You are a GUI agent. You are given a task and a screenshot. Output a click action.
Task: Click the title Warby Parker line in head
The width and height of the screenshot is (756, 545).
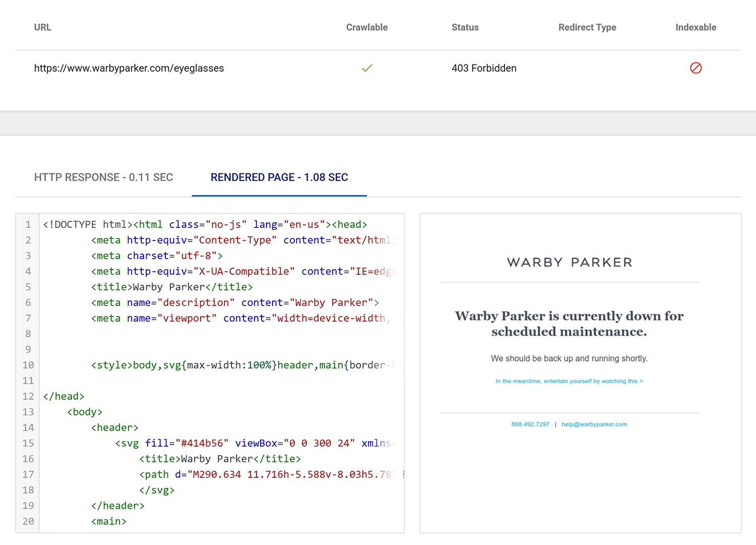tap(172, 287)
